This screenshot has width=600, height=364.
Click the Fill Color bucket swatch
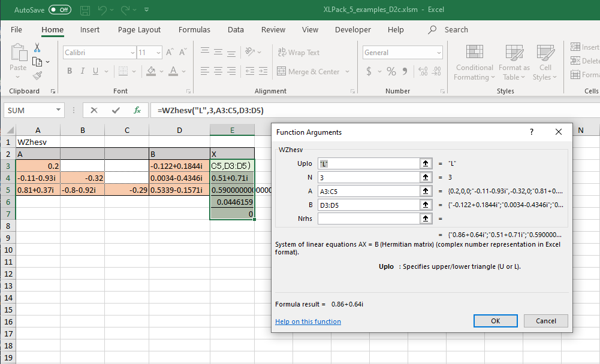pos(151,71)
